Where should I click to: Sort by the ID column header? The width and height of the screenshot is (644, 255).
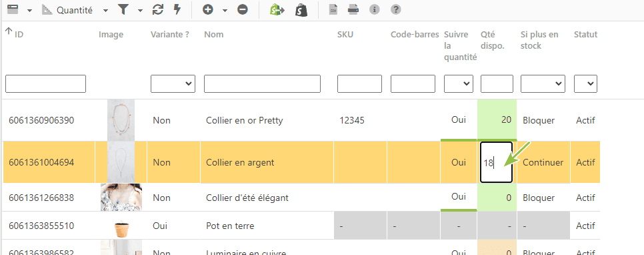coord(19,35)
